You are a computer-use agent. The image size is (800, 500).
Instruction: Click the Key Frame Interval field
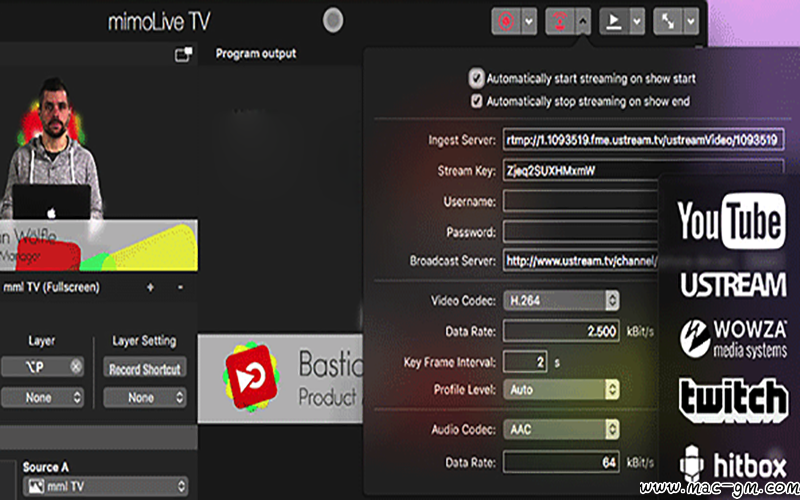(525, 362)
